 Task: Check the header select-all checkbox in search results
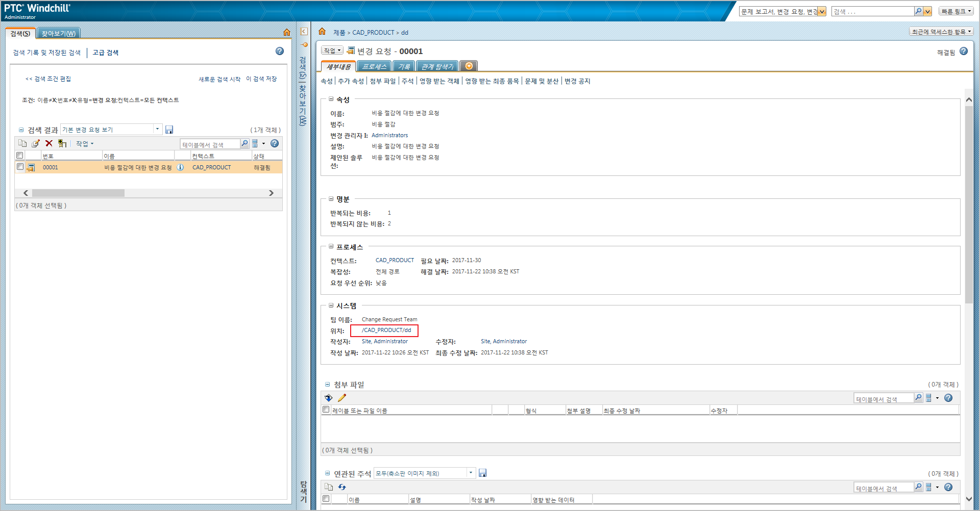point(20,156)
